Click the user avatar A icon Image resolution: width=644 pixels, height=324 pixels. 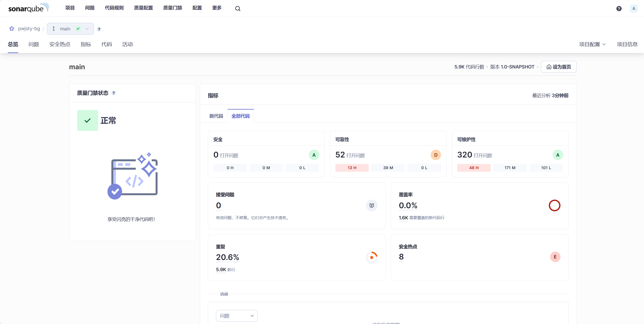point(634,9)
